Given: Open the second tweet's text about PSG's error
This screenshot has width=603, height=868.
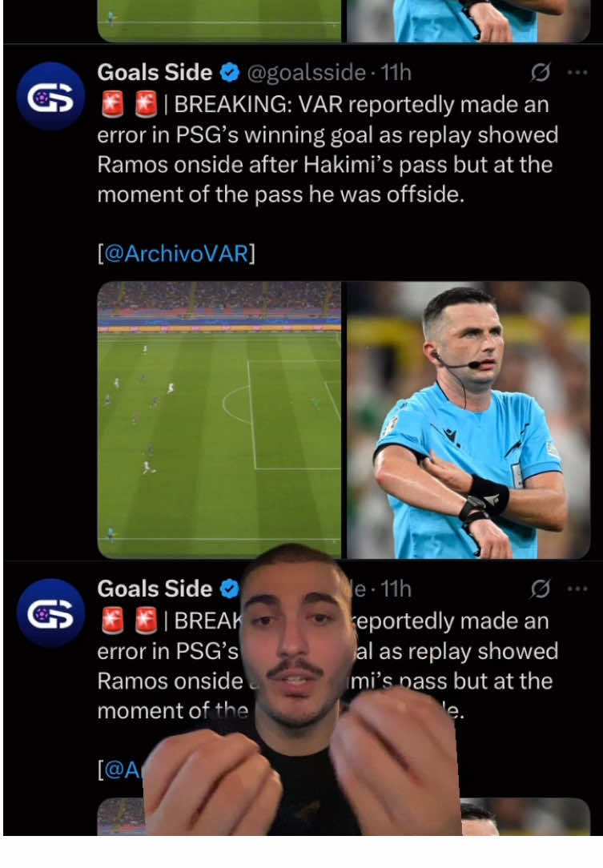Looking at the screenshot, I should click(328, 666).
